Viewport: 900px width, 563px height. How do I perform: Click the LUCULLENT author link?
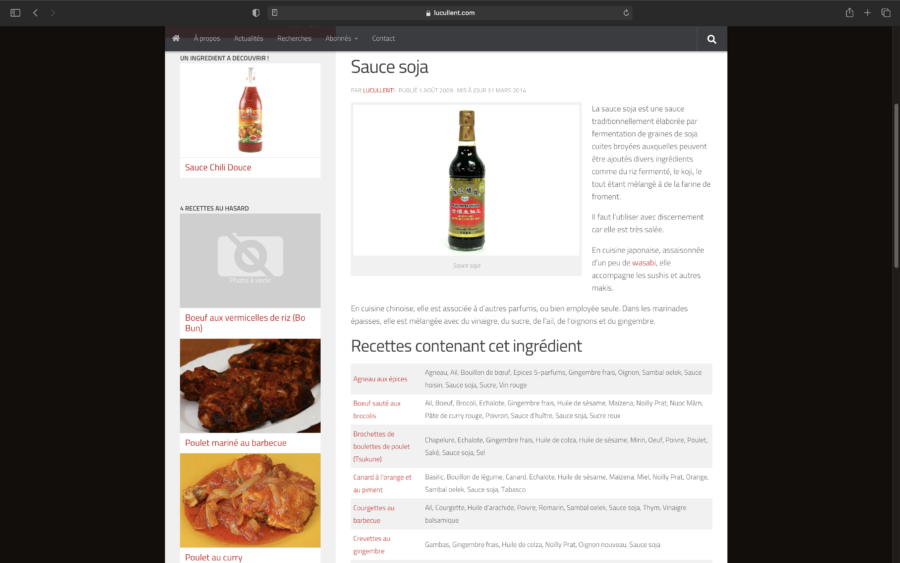378,90
